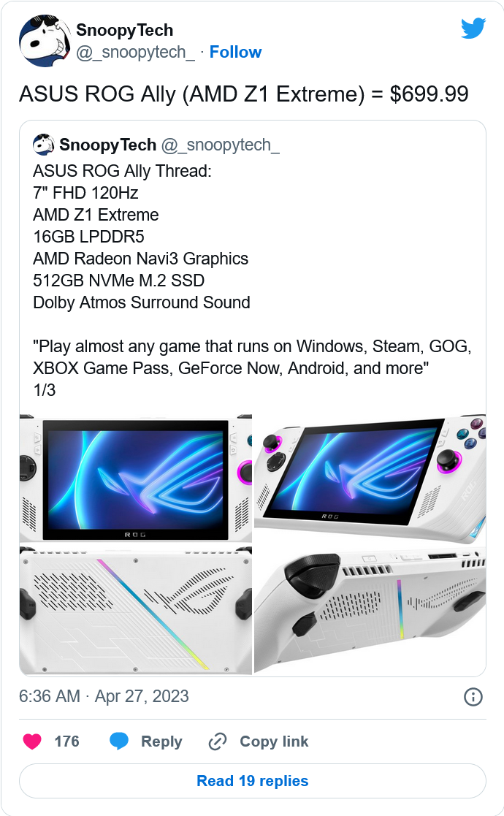This screenshot has width=504, height=816.
Task: Open the @_snoopytech_ handle in header
Action: pos(135,52)
